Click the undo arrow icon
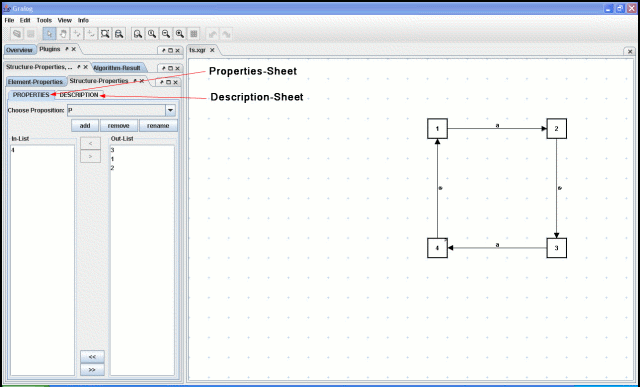The height and width of the screenshot is (387, 640). point(212,34)
